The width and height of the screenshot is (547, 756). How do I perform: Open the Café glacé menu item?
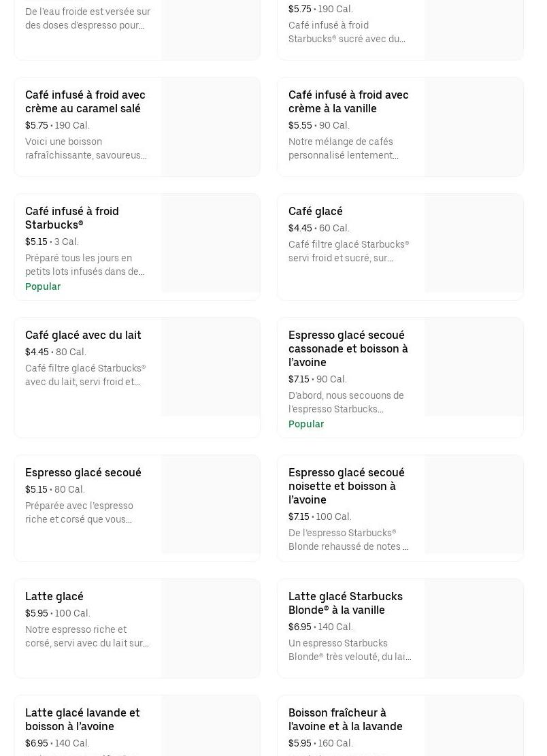tap(316, 211)
